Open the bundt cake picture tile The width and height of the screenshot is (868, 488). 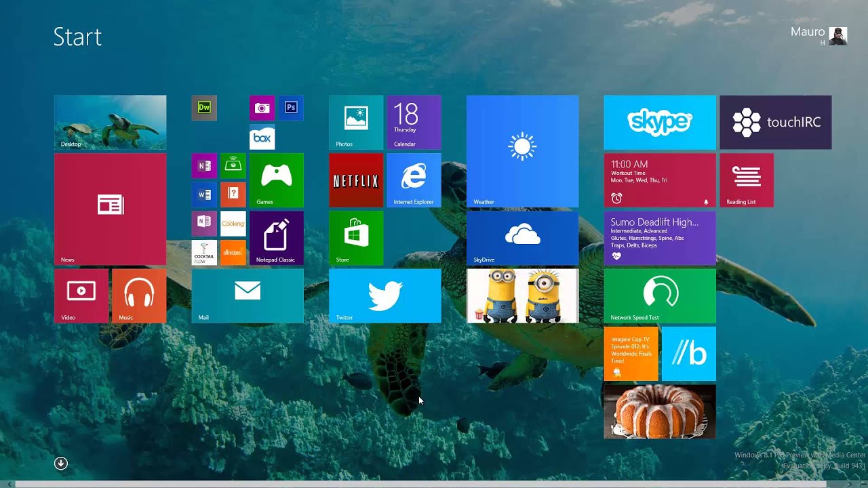[x=660, y=411]
